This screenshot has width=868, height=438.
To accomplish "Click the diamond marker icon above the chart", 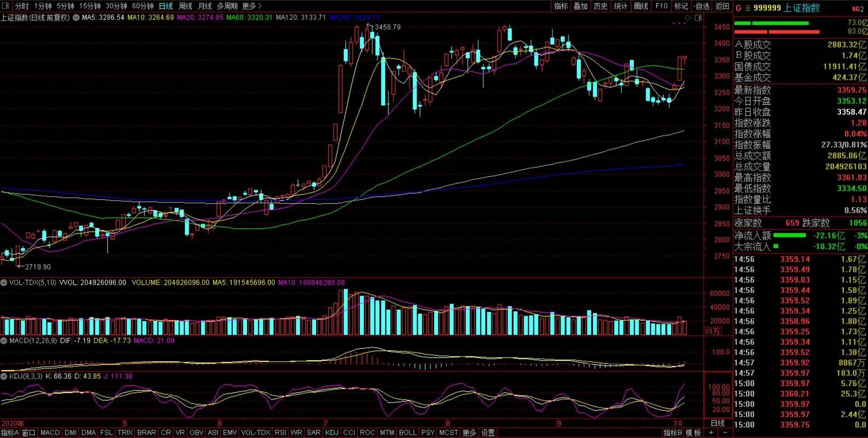I will click(688, 17).
